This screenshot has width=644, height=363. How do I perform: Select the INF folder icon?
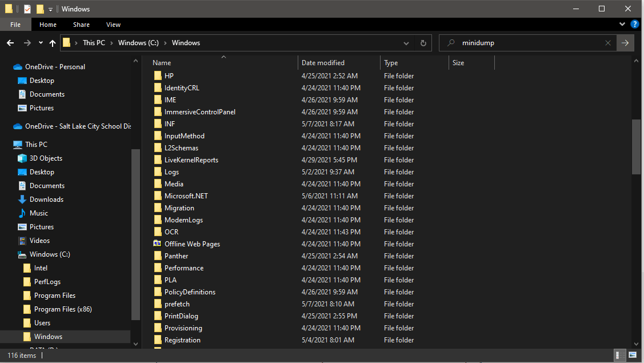pos(158,123)
